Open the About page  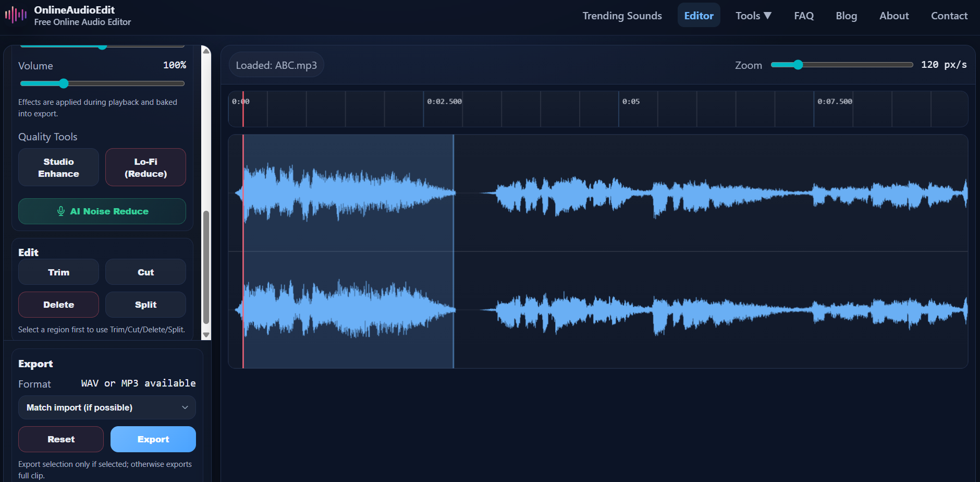tap(894, 16)
